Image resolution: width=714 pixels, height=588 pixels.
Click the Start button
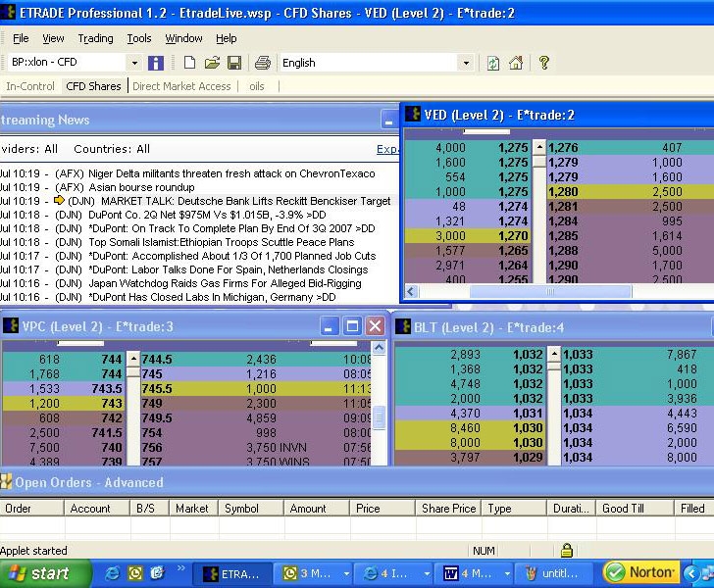pyautogui.click(x=45, y=573)
